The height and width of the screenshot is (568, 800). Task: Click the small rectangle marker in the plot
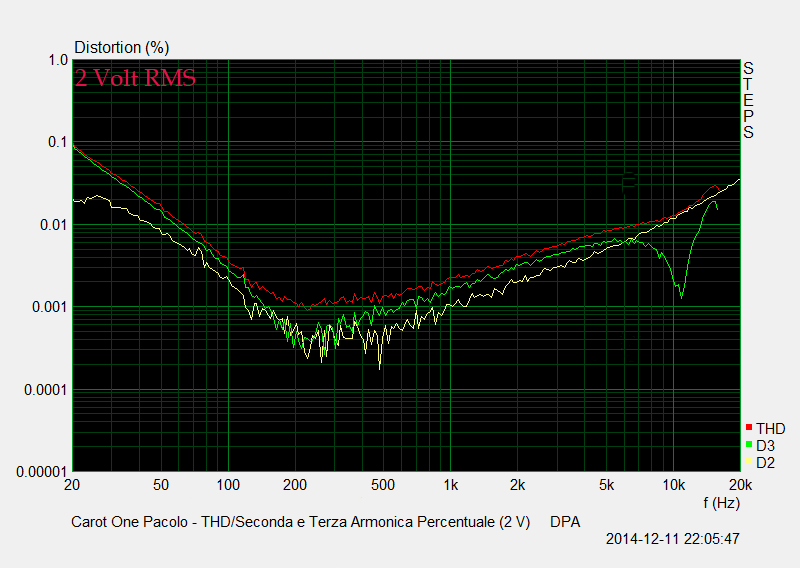pos(628,181)
